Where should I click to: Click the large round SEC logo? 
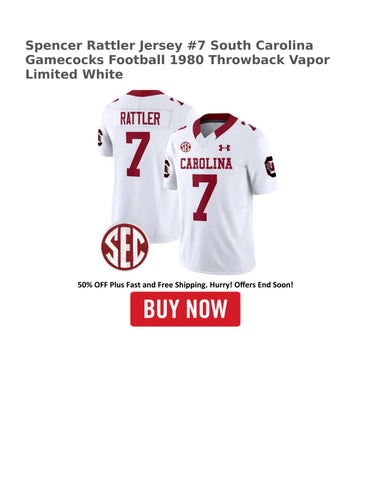point(125,247)
